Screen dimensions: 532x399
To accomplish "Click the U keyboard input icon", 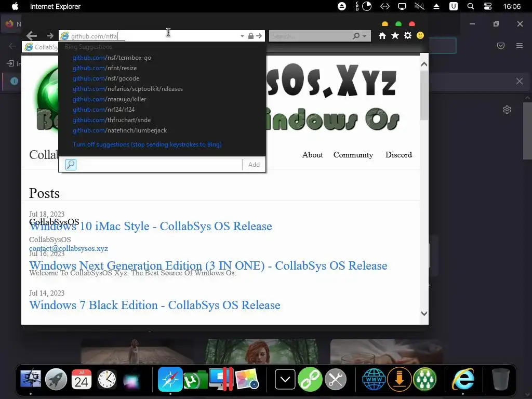I will (x=453, y=6).
